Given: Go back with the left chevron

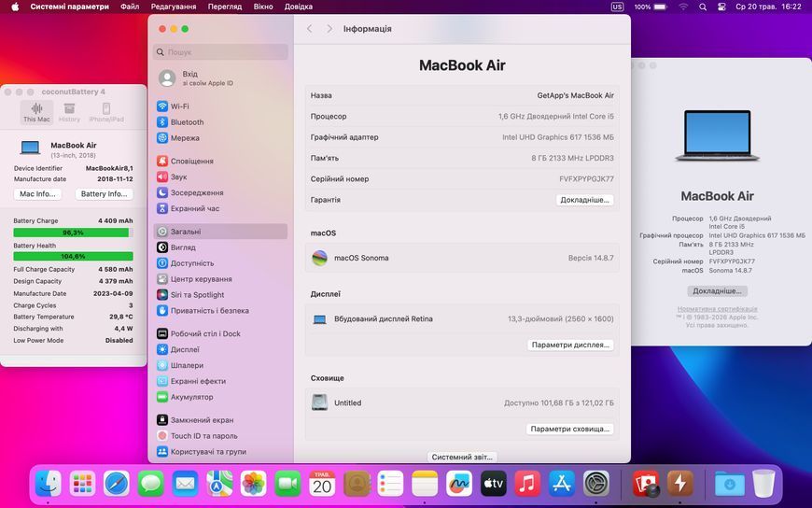Looking at the screenshot, I should 310,29.
